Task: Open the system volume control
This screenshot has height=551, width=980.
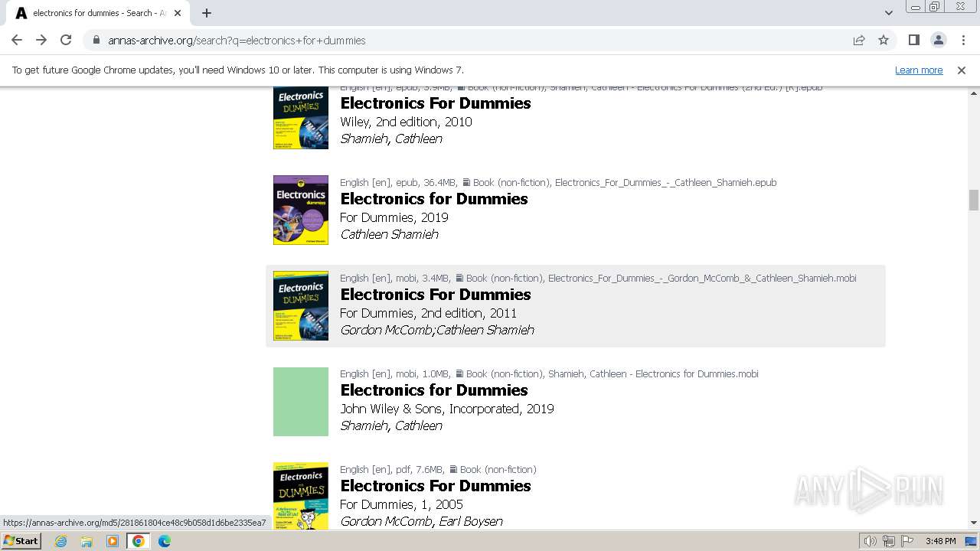Action: pos(871,541)
